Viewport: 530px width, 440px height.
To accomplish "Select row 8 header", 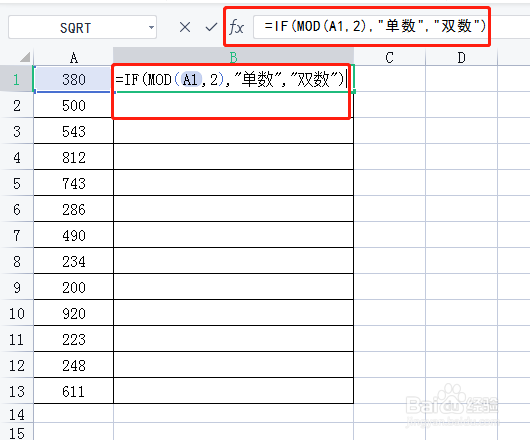I will 17,261.
